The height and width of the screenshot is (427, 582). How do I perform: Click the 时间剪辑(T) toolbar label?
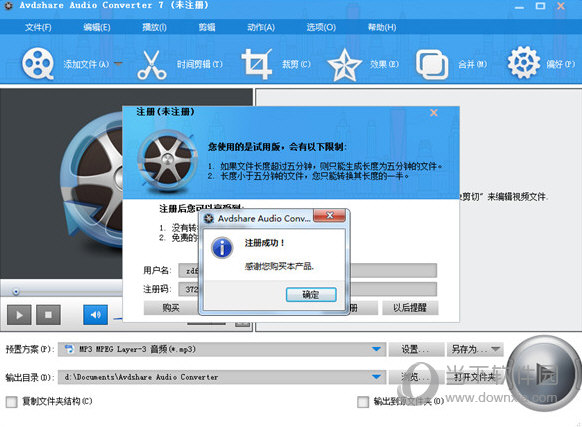200,64
